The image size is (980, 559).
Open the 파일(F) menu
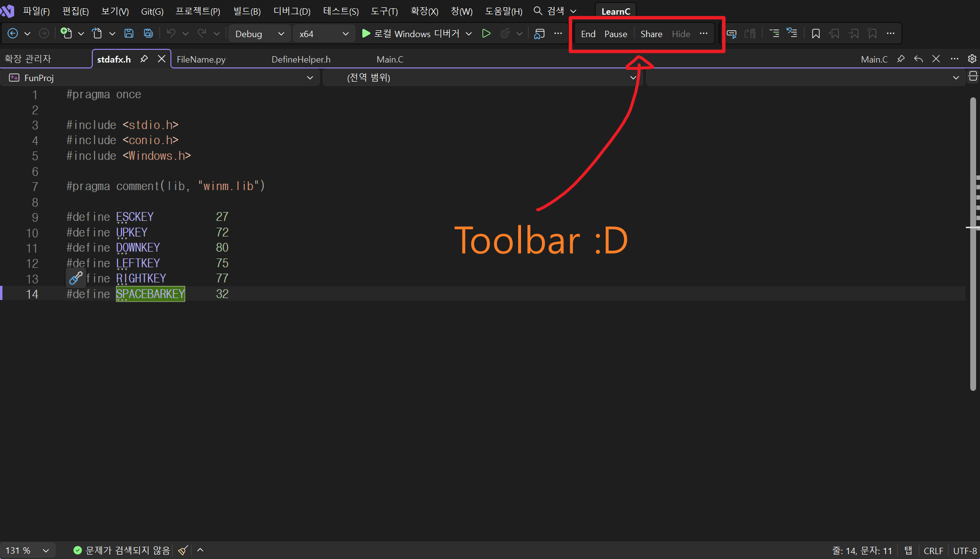click(x=37, y=11)
